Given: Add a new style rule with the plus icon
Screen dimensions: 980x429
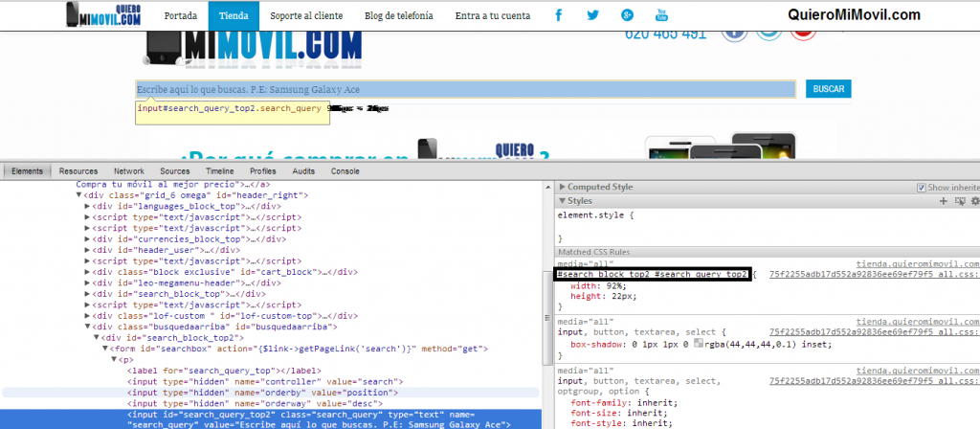Looking at the screenshot, I should click(943, 201).
